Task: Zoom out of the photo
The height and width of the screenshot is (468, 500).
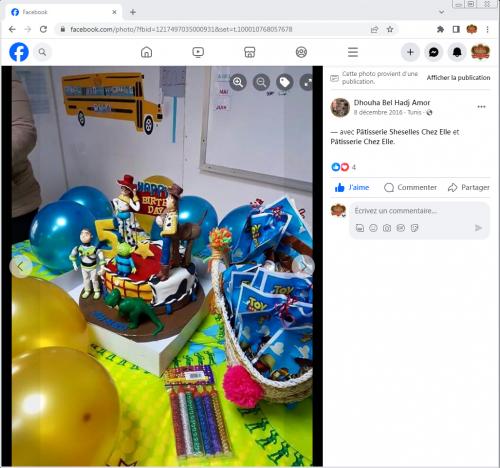Action: click(x=261, y=82)
